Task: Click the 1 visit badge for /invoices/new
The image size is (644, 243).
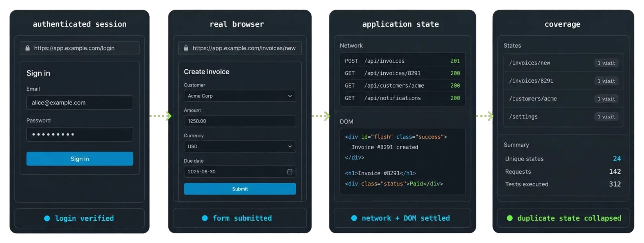Action: pos(606,63)
